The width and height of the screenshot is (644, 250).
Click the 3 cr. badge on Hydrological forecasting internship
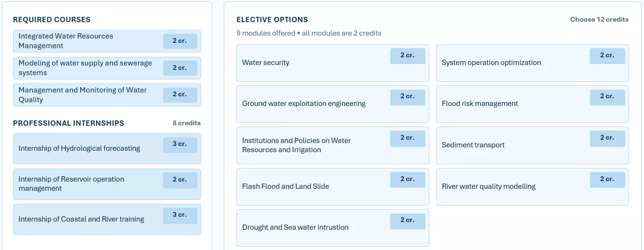180,145
